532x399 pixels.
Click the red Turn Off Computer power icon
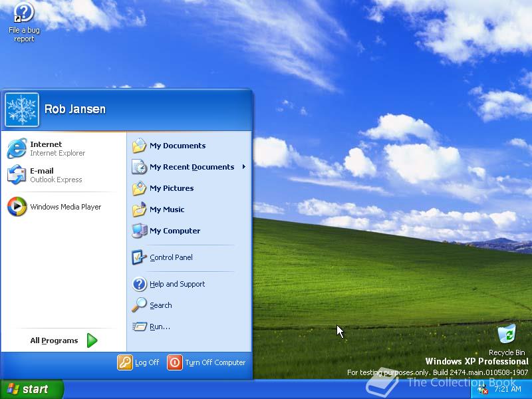pos(175,362)
